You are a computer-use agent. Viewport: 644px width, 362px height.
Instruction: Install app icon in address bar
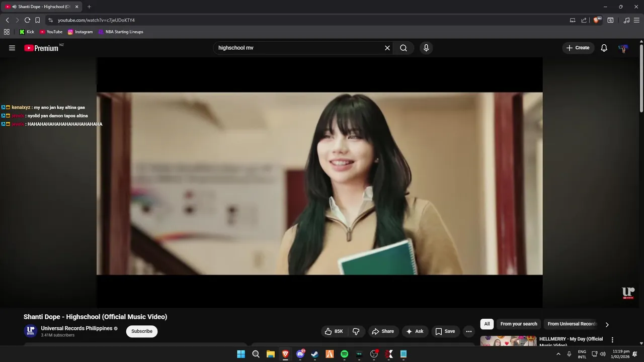[x=573, y=20]
